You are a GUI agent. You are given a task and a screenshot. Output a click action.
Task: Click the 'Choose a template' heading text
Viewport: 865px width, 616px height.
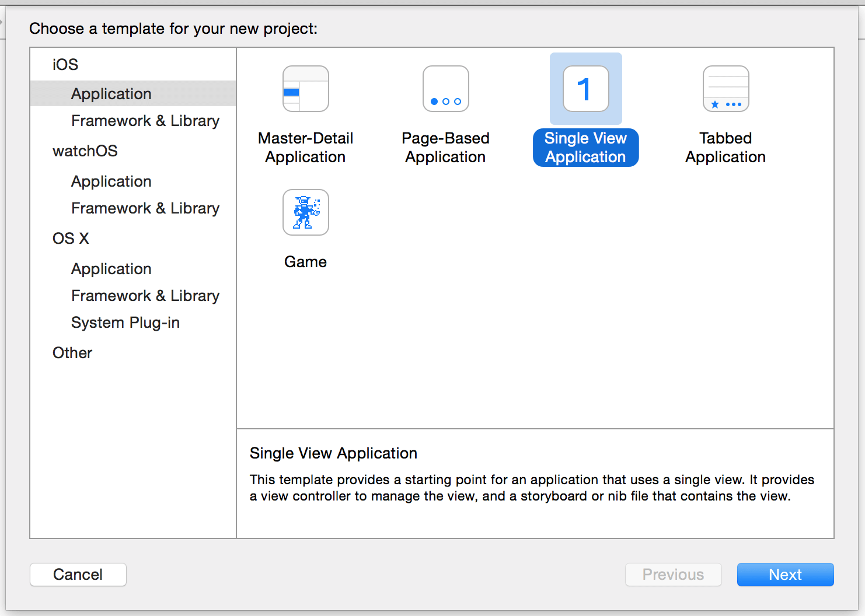(173, 29)
